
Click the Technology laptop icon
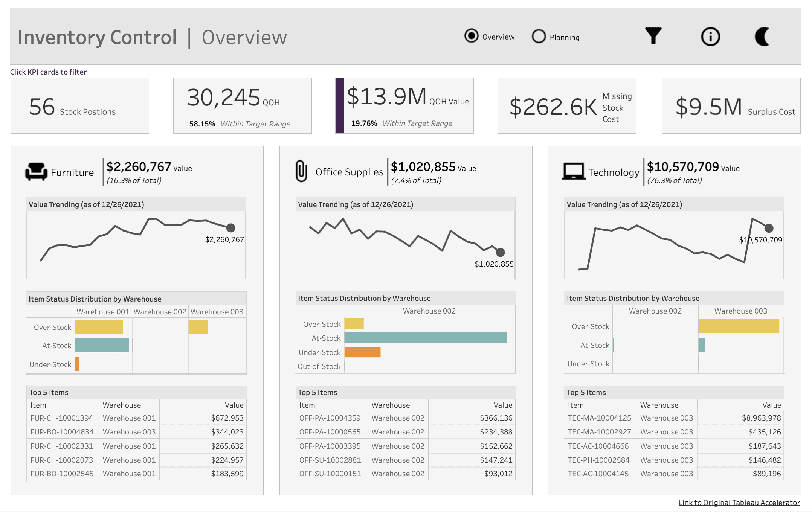(x=573, y=171)
